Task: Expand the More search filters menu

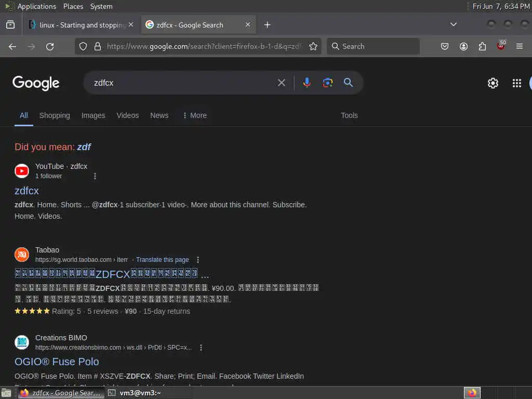Action: click(x=195, y=115)
